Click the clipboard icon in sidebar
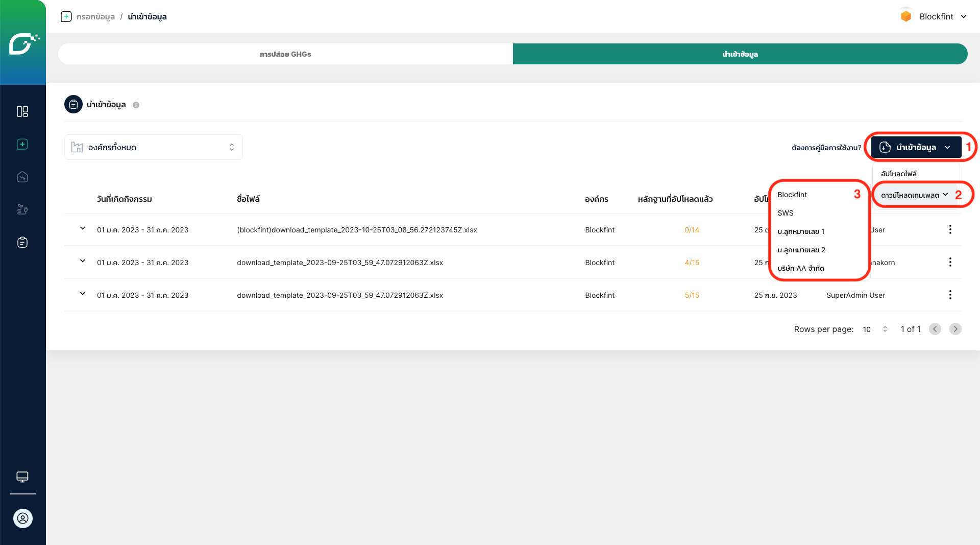This screenshot has width=980, height=545. [x=22, y=242]
